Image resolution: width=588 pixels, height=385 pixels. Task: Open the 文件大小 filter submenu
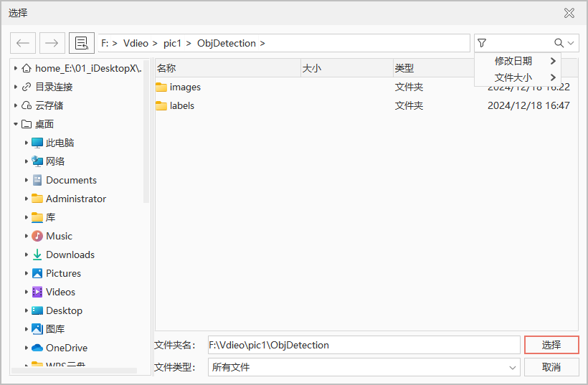pos(525,77)
